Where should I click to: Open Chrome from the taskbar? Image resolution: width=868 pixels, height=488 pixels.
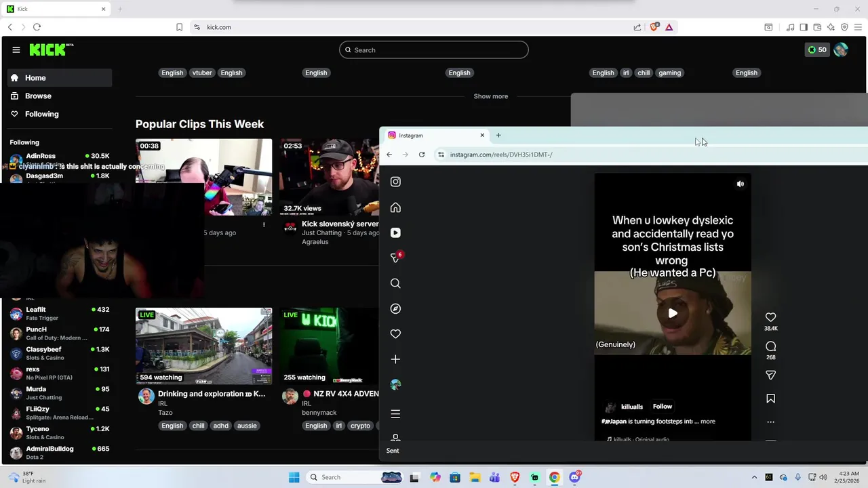555,477
